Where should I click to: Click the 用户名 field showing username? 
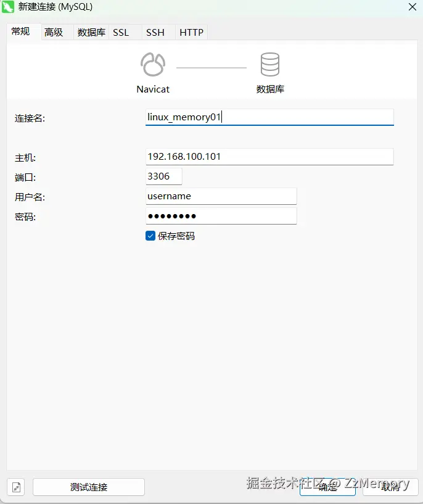click(221, 196)
